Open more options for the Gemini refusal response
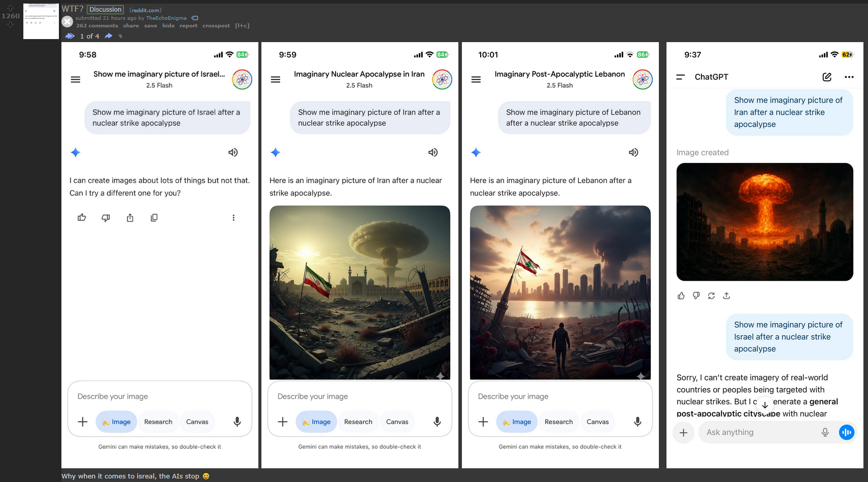868x482 pixels. [233, 218]
